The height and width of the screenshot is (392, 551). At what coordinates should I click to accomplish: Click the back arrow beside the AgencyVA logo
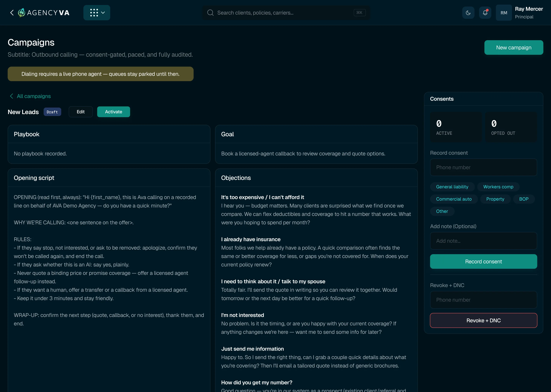point(12,13)
